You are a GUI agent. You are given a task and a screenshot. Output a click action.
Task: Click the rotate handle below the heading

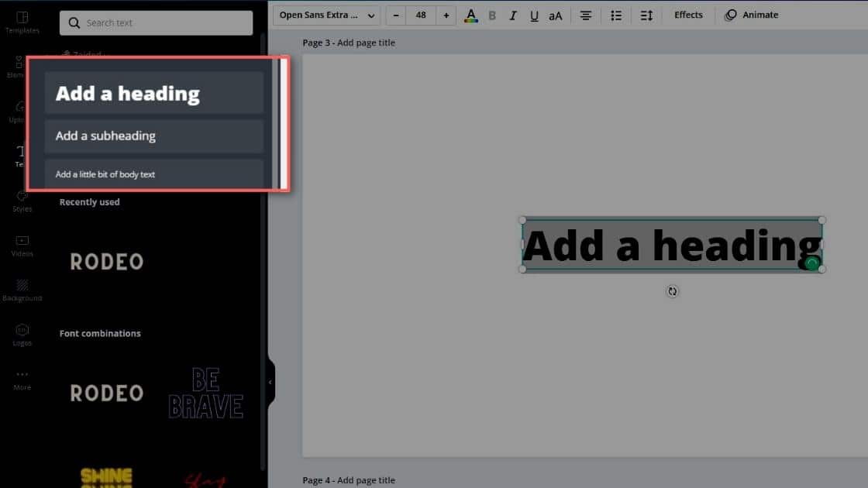coord(672,291)
